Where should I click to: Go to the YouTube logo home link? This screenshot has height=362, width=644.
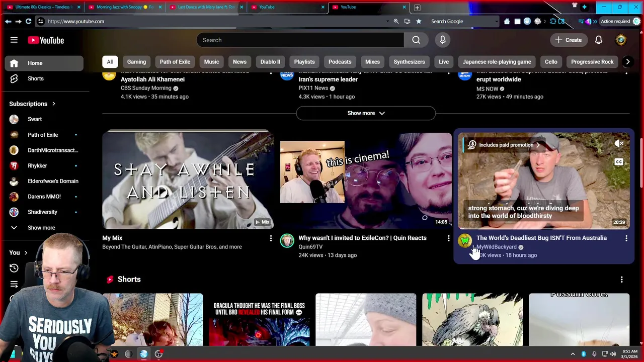click(46, 40)
